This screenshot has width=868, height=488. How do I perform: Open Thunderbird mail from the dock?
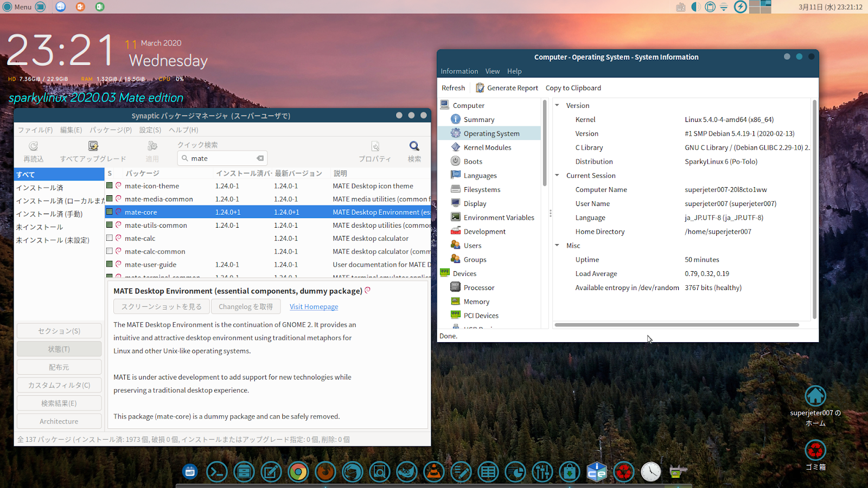(352, 472)
